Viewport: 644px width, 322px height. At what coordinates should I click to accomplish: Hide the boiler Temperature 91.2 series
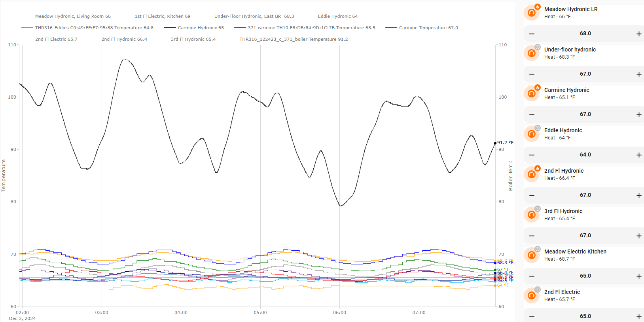[x=287, y=39]
